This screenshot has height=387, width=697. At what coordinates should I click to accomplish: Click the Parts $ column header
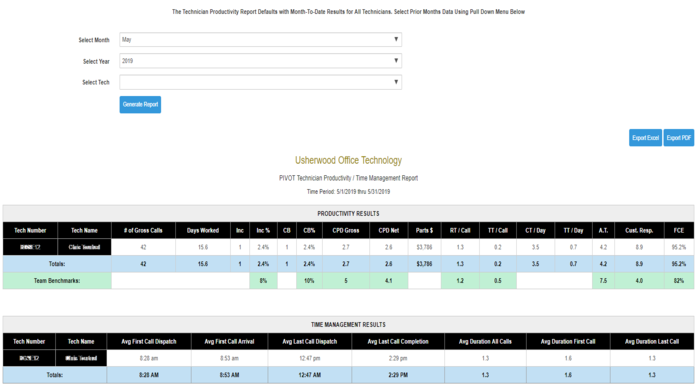click(x=425, y=230)
